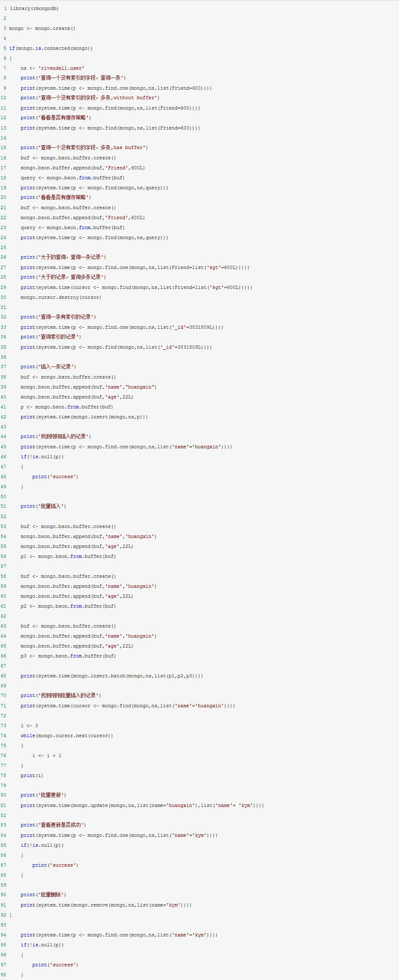Click the mongo.insert(mongo,ns,p) timing line
This screenshot has height=980, width=399.
pos(84,417)
